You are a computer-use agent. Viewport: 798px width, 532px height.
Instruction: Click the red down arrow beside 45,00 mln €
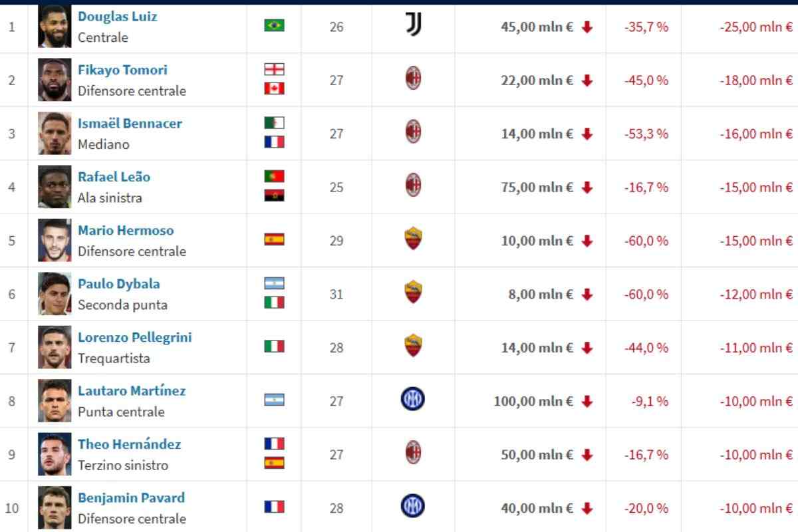[x=587, y=27]
